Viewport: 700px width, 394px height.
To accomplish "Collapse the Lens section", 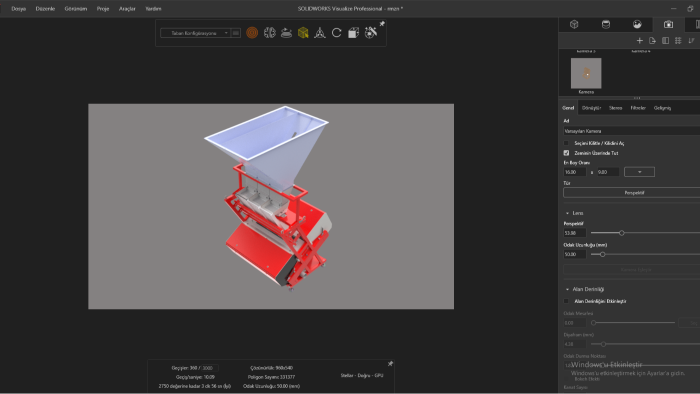I will click(x=567, y=213).
